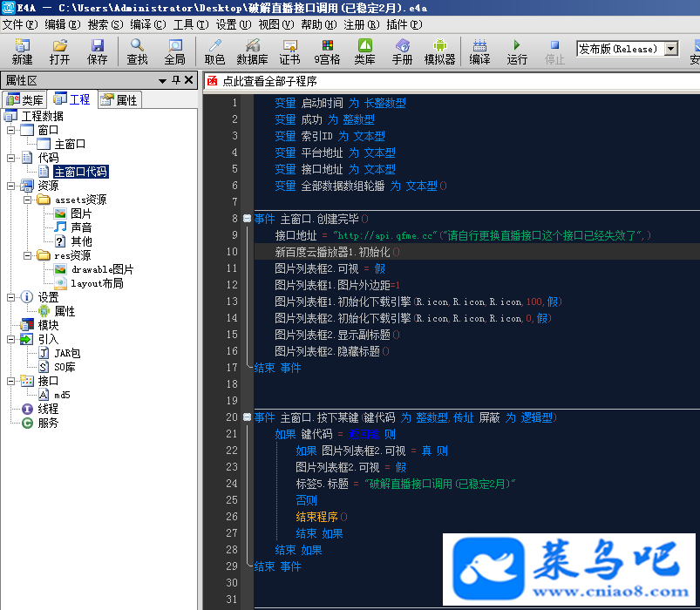Select 图片 under assets资源
The height and width of the screenshot is (610, 700).
click(81, 213)
